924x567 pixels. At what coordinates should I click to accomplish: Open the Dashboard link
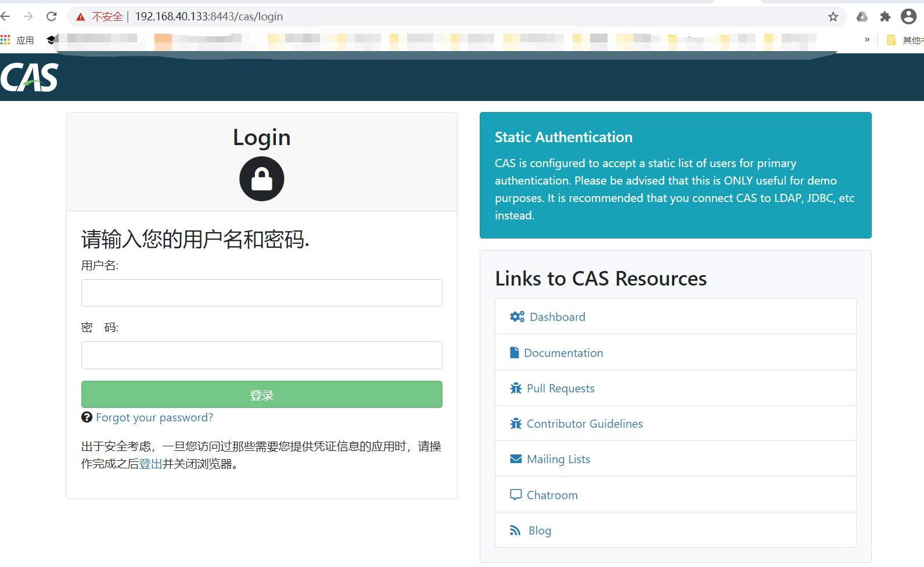click(558, 317)
